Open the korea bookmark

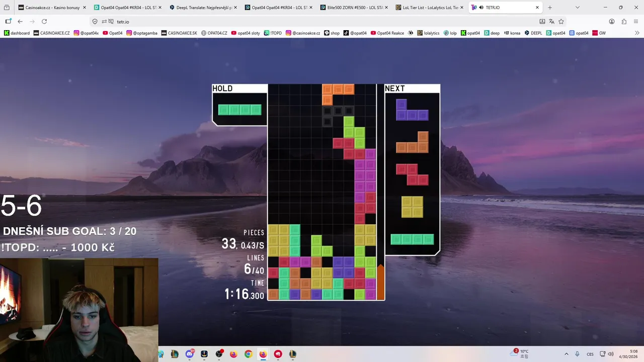pos(512,33)
